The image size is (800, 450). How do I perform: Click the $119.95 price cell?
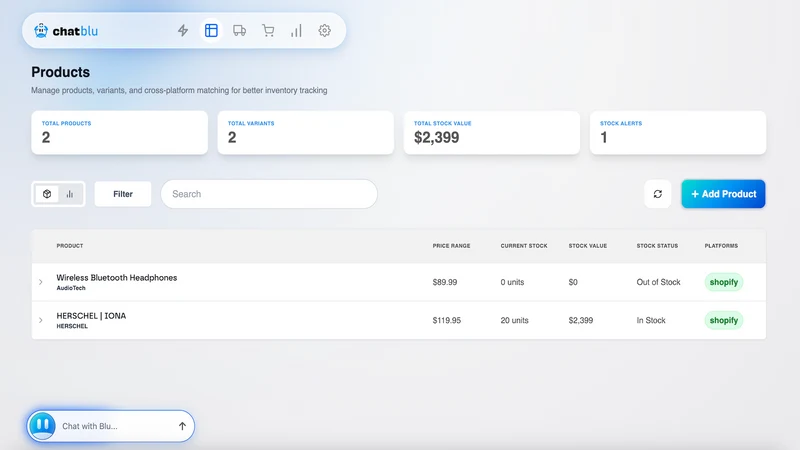coord(446,320)
